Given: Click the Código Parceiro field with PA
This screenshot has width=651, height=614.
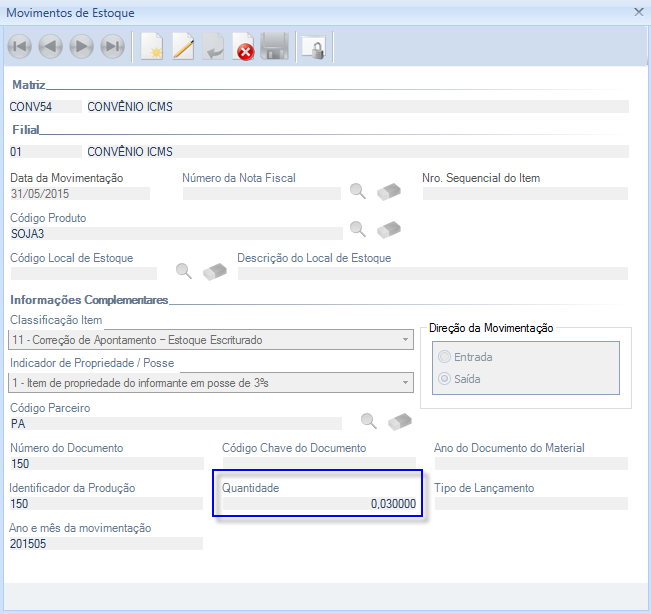Looking at the screenshot, I should click(x=176, y=423).
